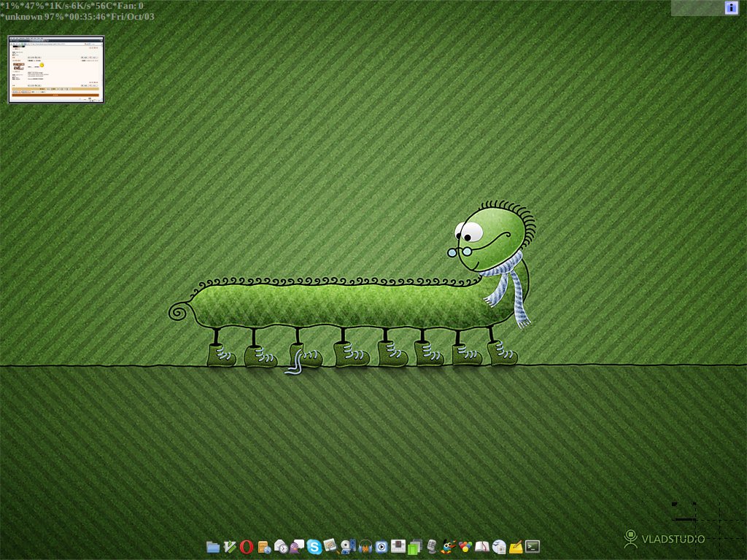Open the Opera browser from the dock

[x=247, y=547]
